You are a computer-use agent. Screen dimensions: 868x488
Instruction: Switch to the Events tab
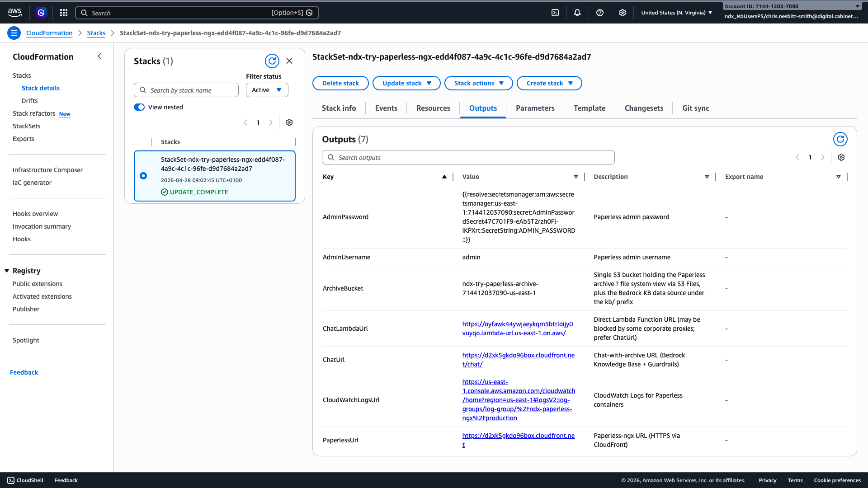click(386, 108)
